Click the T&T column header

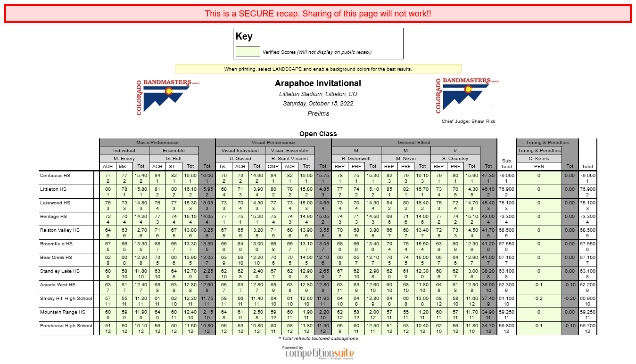tap(224, 166)
